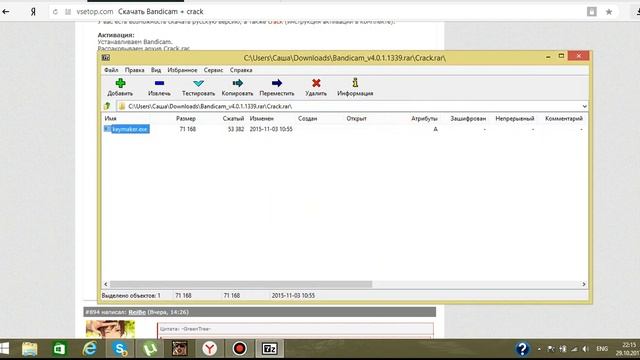Open File Explorer from the taskbar
This screenshot has height=360, width=640.
click(x=29, y=349)
